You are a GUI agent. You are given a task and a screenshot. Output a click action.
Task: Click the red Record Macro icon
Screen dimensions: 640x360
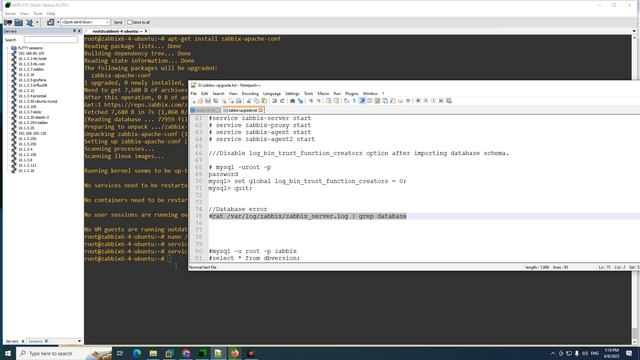click(418, 101)
